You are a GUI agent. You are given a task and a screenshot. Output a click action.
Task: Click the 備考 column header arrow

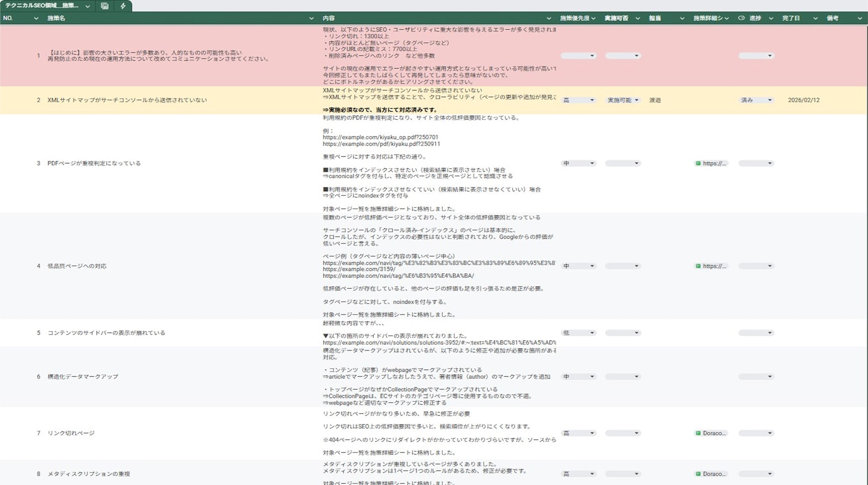859,18
